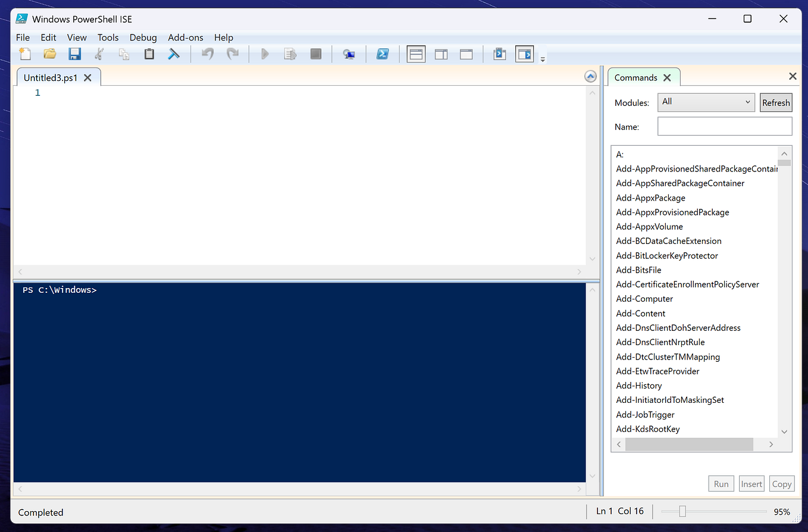Click the Clear Console Pane broom icon
This screenshot has height=532, width=808.
pyautogui.click(x=174, y=54)
